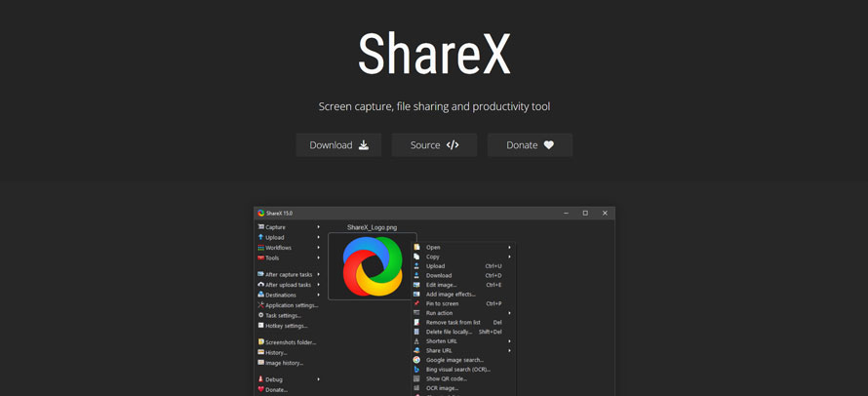Viewport: 868px width, 396px height.
Task: Click the Open folder icon in the context menu
Action: click(416, 247)
